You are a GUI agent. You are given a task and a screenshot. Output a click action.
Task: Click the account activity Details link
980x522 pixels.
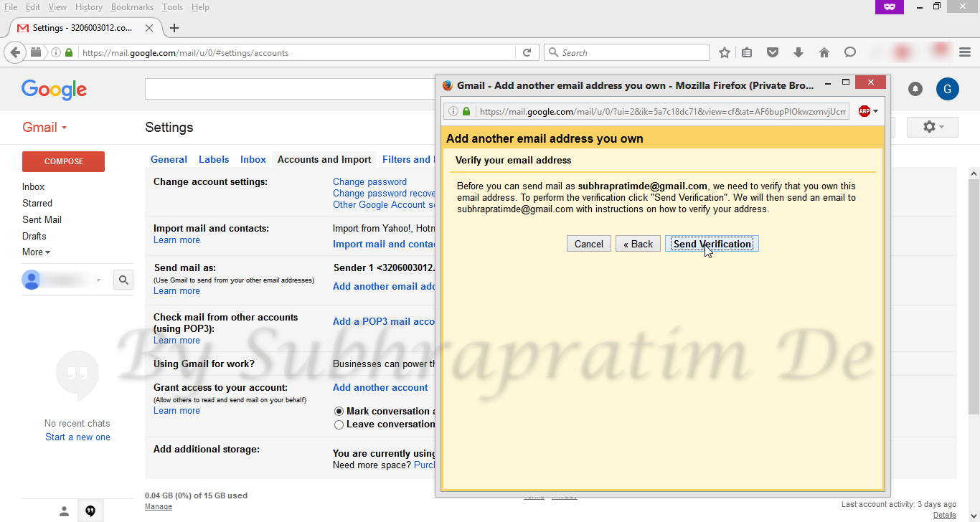945,515
